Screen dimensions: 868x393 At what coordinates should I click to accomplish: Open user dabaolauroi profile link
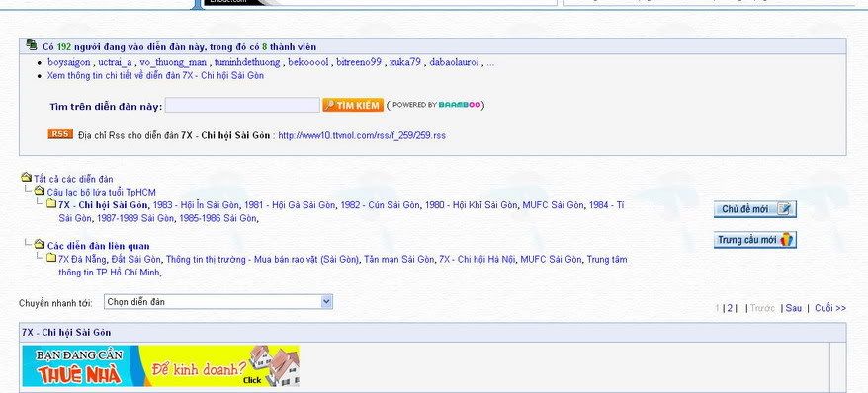tap(454, 62)
